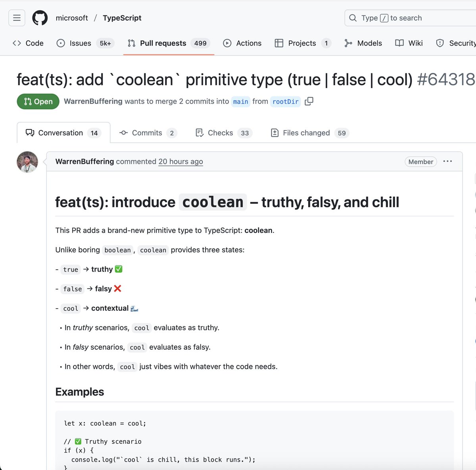The image size is (476, 470).
Task: Open the Wiki tab
Action: [409, 43]
